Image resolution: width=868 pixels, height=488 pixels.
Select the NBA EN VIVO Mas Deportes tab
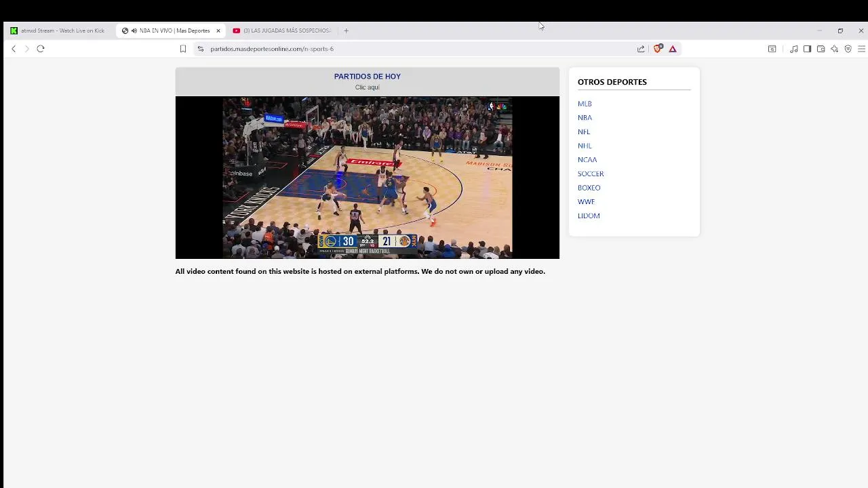click(171, 30)
